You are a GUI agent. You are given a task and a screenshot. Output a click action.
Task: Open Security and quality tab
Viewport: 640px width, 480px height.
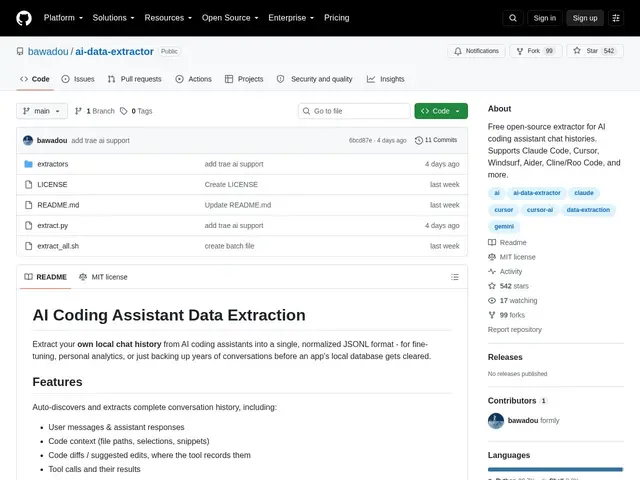[315, 79]
